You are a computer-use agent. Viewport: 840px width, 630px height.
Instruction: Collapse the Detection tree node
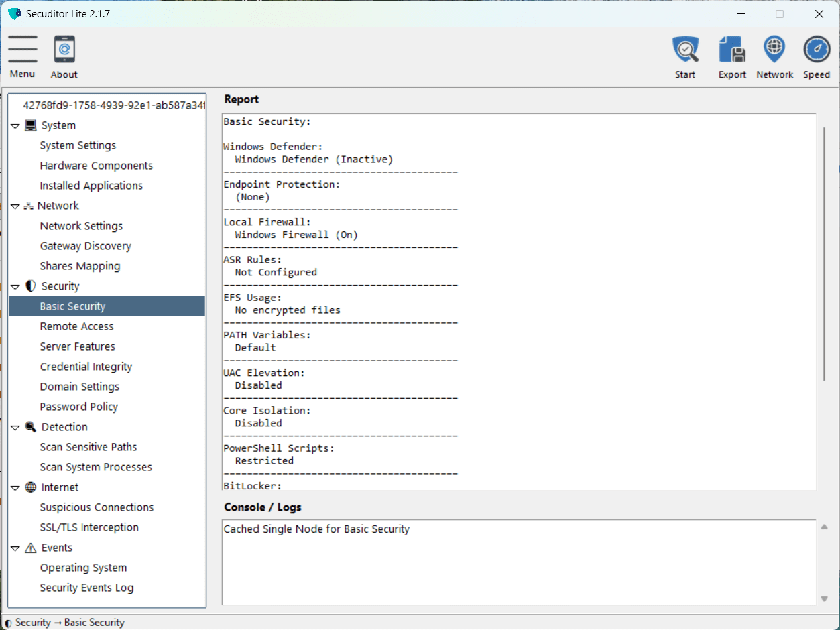coord(15,428)
